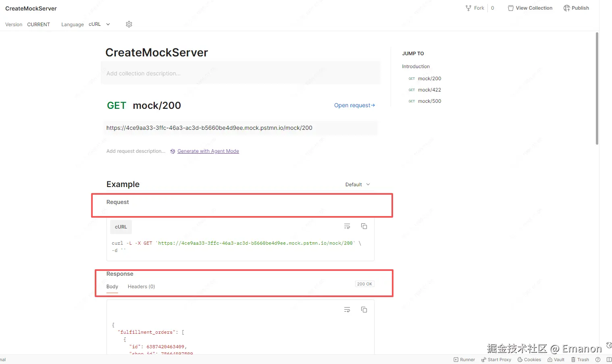Open Vault from status bar
Screen dimensions: 612x364
click(556, 360)
